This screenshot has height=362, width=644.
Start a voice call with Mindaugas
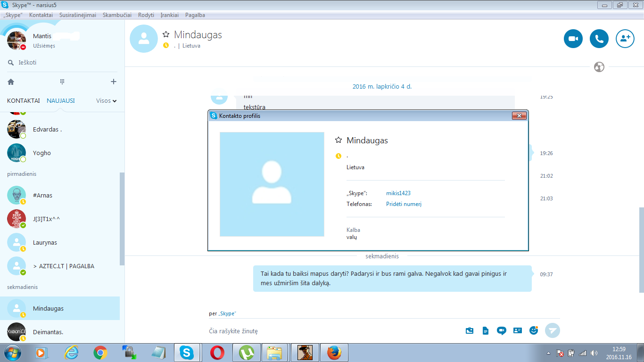point(599,39)
